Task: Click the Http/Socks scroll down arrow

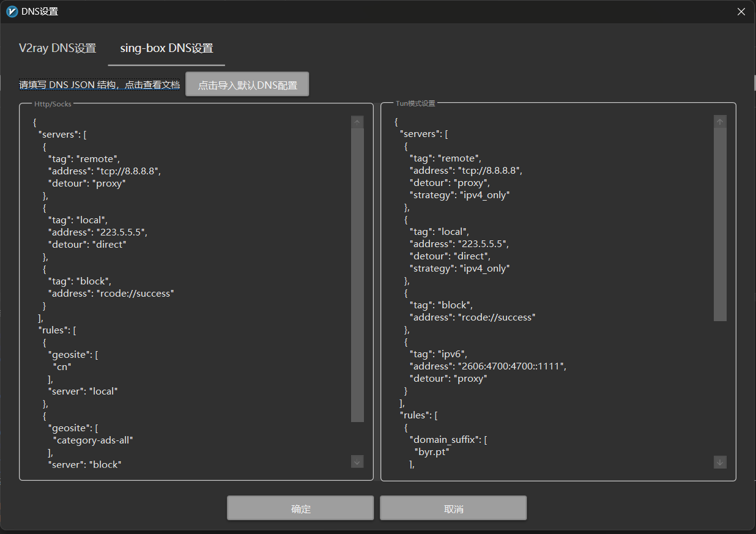Action: pos(357,462)
